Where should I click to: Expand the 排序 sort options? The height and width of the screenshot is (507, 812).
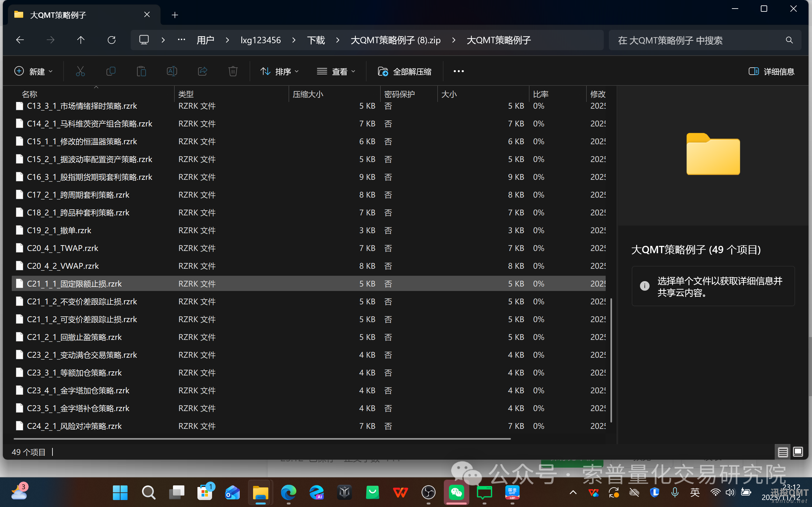(x=279, y=71)
